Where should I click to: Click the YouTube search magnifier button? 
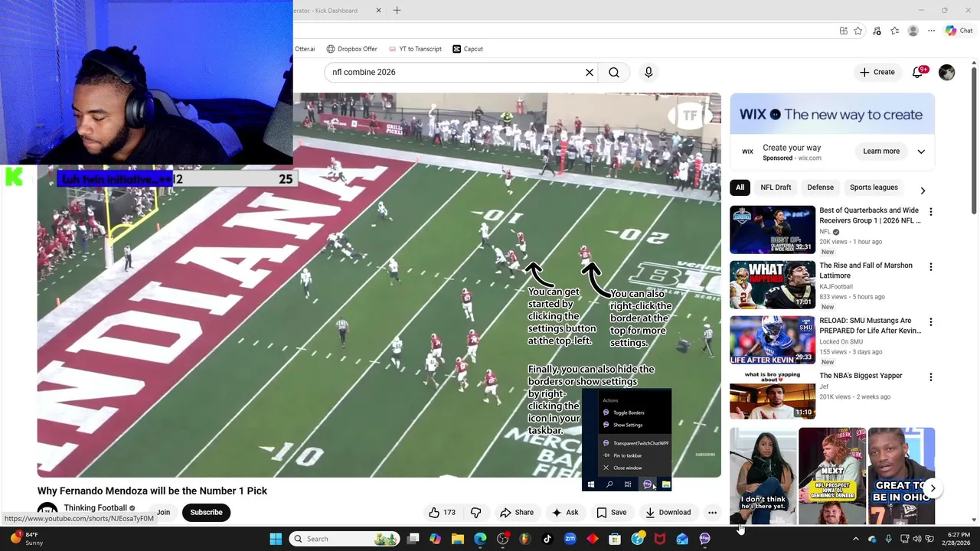pos(614,72)
